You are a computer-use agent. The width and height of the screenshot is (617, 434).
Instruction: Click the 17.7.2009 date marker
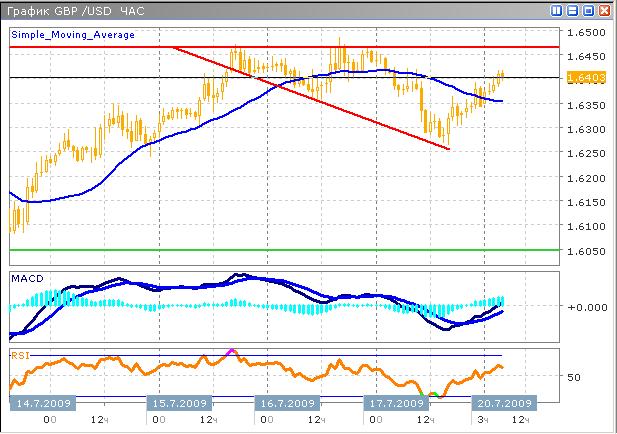[x=396, y=403]
